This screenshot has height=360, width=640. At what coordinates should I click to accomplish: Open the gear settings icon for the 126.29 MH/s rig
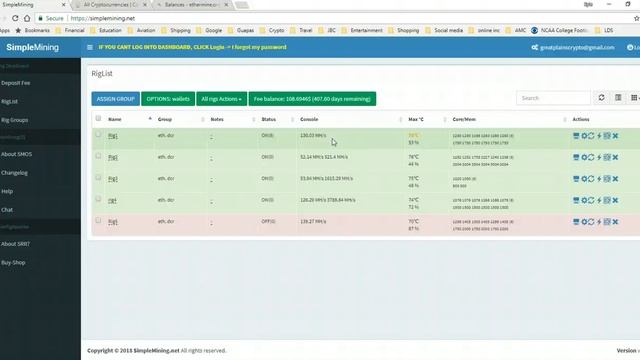[584, 200]
